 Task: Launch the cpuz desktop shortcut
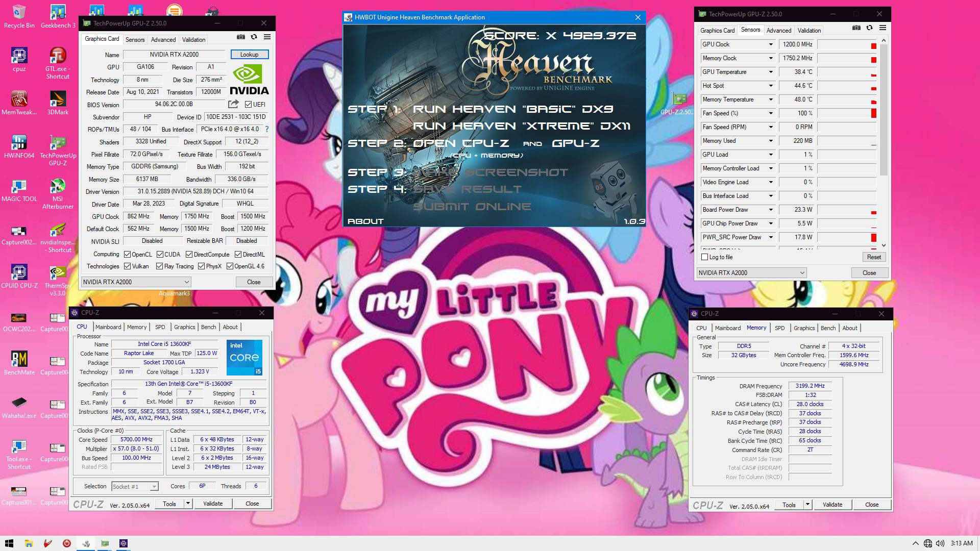(x=19, y=60)
